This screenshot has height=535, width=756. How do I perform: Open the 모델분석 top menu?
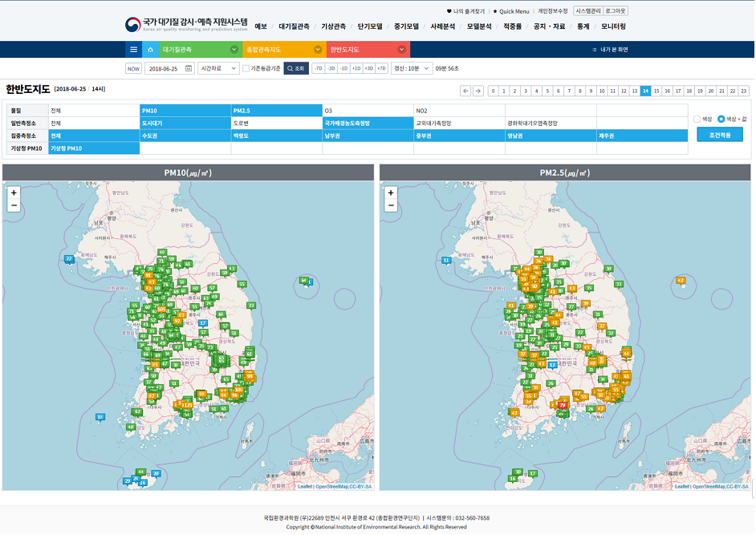[x=479, y=26]
